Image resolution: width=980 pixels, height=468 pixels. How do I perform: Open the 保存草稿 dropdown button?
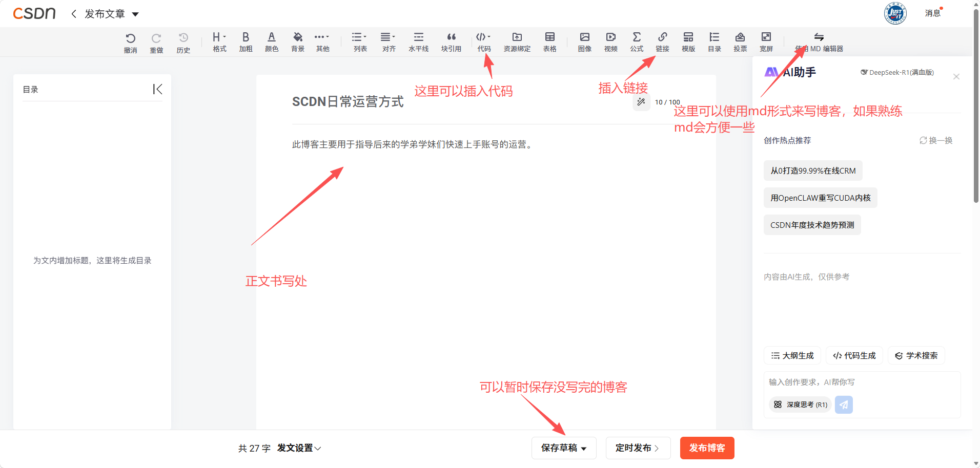564,448
